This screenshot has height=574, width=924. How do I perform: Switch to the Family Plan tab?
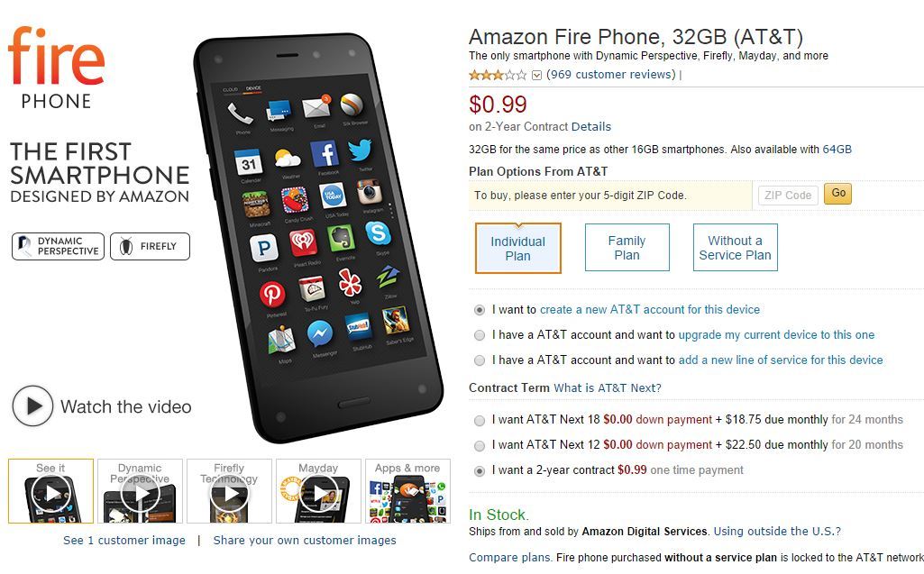coord(627,248)
